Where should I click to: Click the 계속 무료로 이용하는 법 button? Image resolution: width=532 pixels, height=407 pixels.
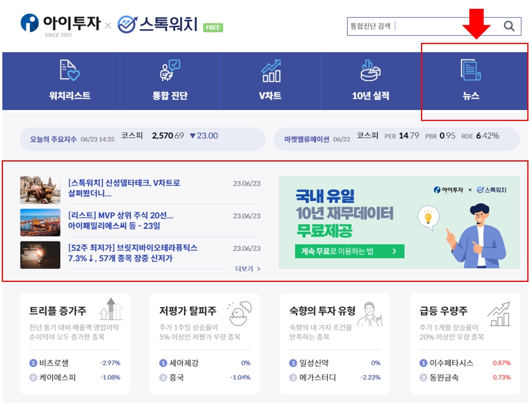(x=349, y=251)
